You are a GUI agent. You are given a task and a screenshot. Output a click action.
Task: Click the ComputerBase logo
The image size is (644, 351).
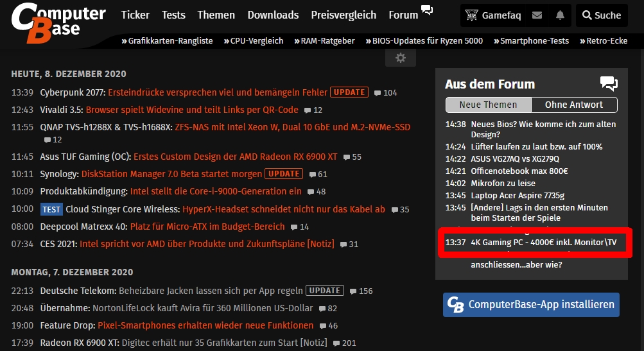[58, 22]
